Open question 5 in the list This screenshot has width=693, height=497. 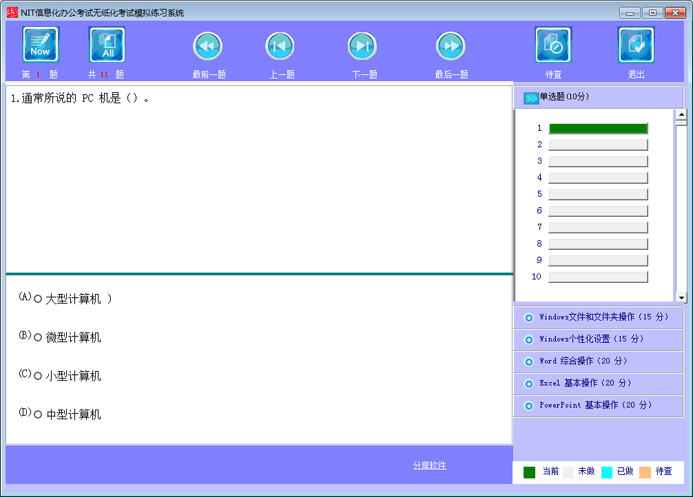click(x=598, y=194)
